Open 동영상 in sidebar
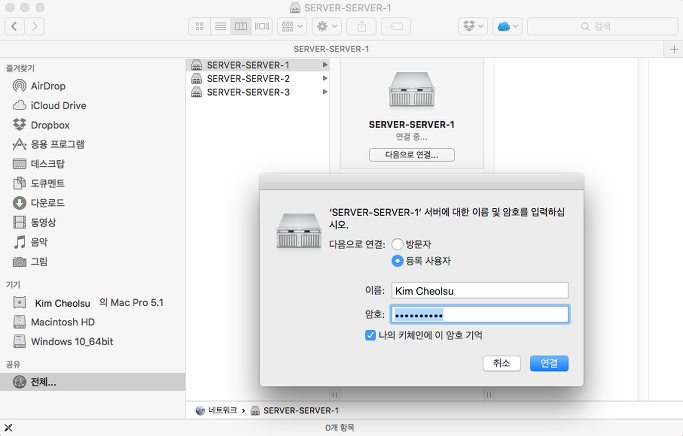683x436 pixels. pos(34,223)
